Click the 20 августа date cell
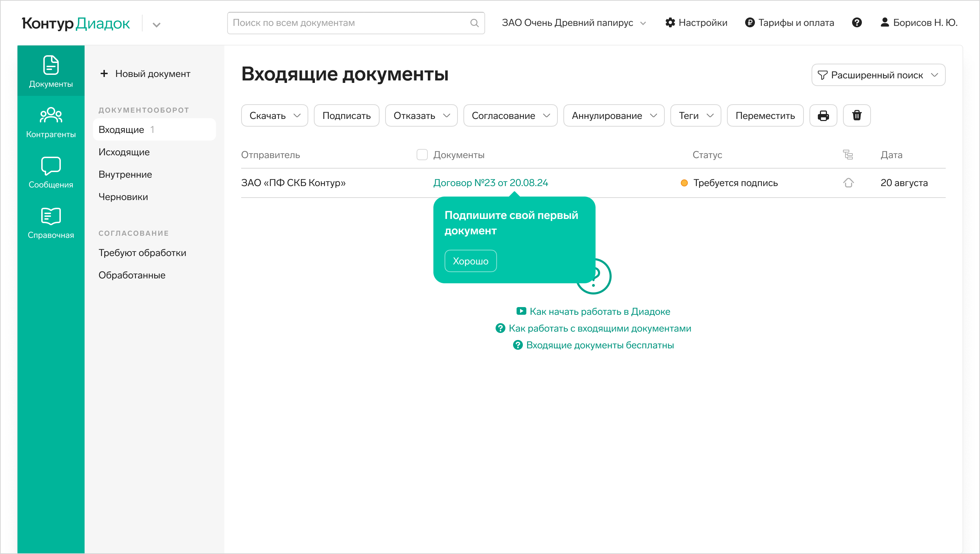The height and width of the screenshot is (554, 980). point(904,183)
